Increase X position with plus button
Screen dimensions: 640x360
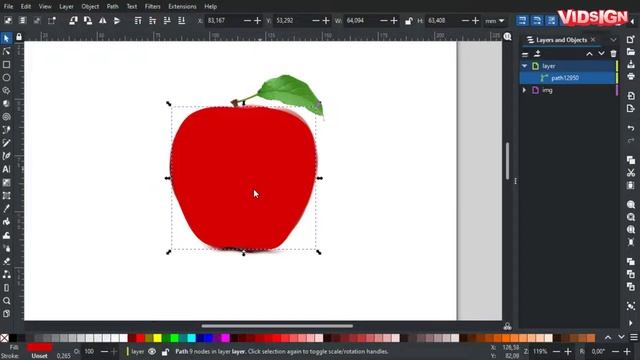click(258, 21)
